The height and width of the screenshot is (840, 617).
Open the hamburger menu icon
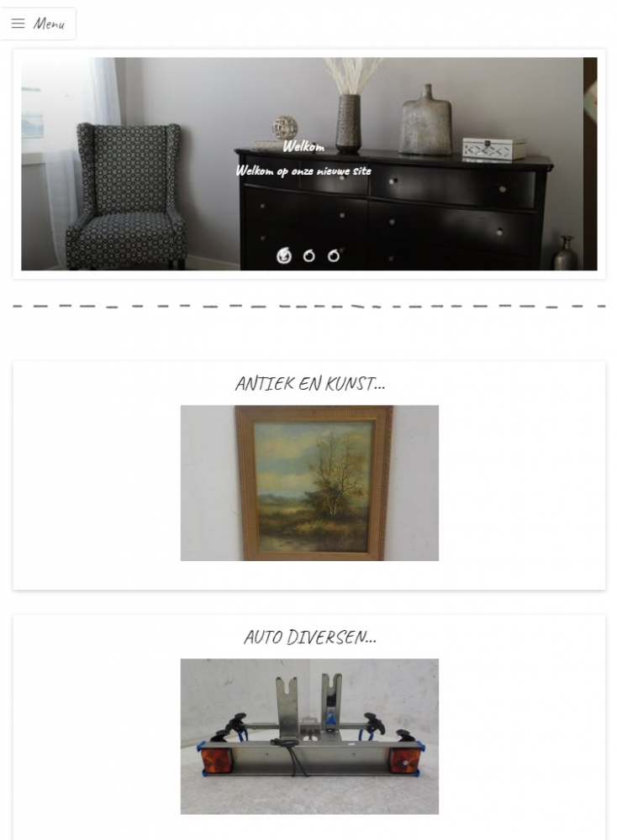18,23
